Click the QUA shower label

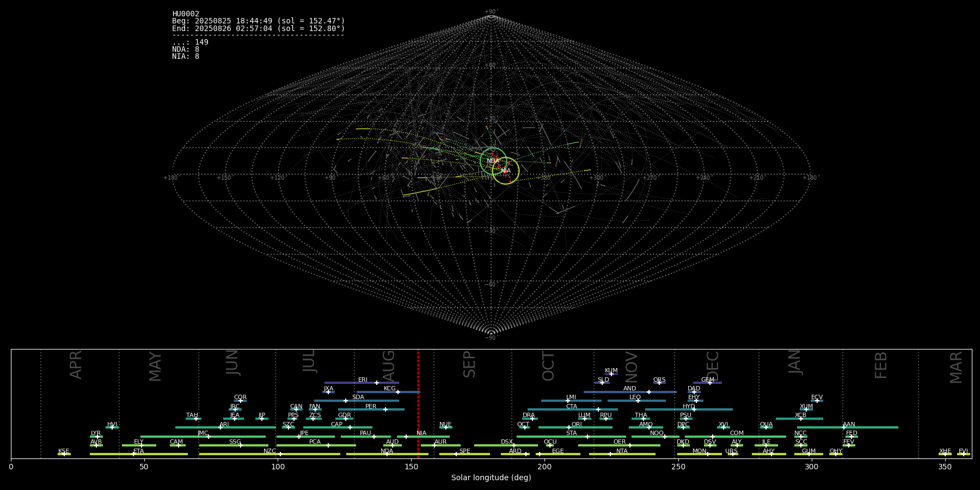point(766,425)
